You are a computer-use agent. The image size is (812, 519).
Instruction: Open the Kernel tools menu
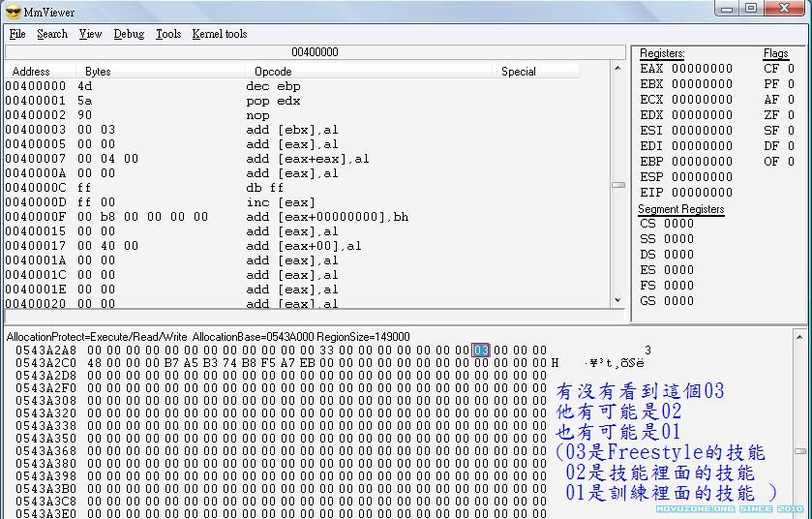point(220,34)
